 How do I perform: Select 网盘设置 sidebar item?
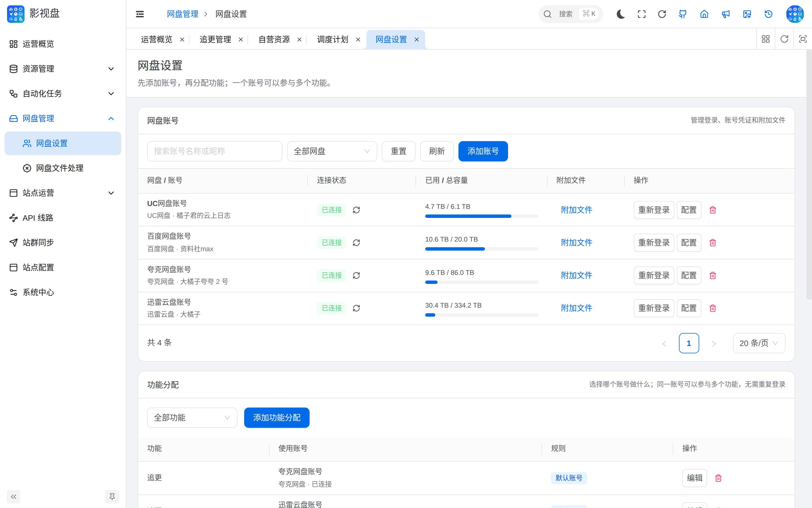62,143
